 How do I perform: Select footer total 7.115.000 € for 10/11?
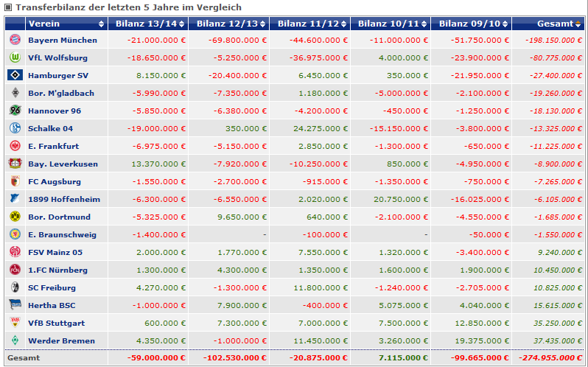point(403,358)
